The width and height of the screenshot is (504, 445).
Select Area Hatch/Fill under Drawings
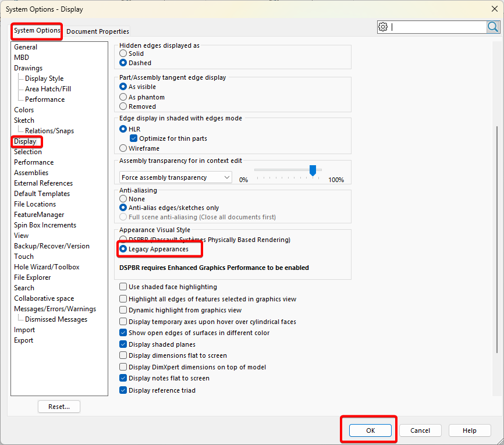pyautogui.click(x=48, y=89)
